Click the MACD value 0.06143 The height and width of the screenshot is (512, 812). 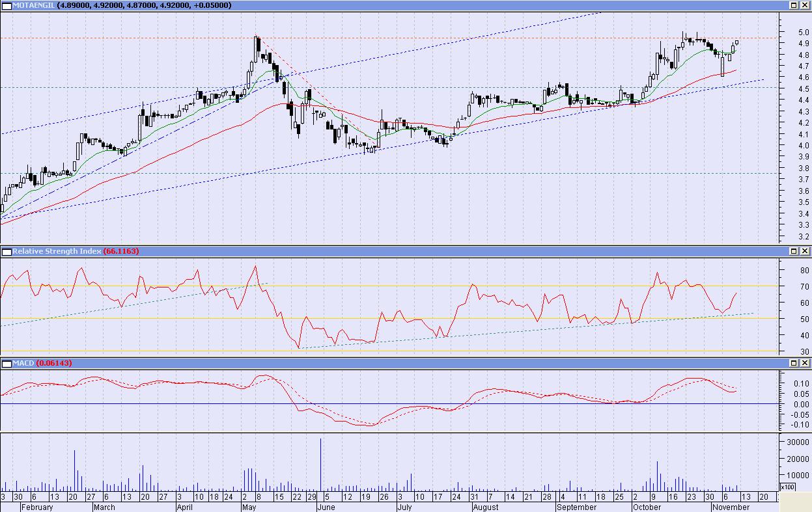54,362
